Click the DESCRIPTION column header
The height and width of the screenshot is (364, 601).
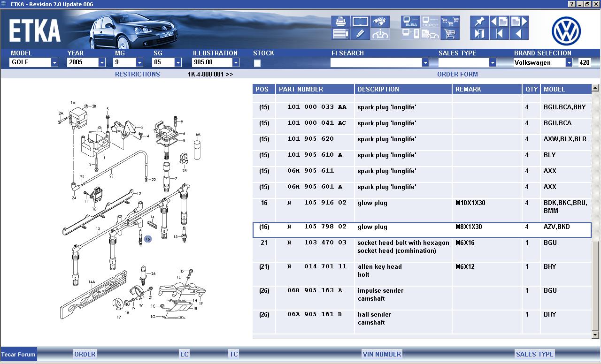point(404,89)
